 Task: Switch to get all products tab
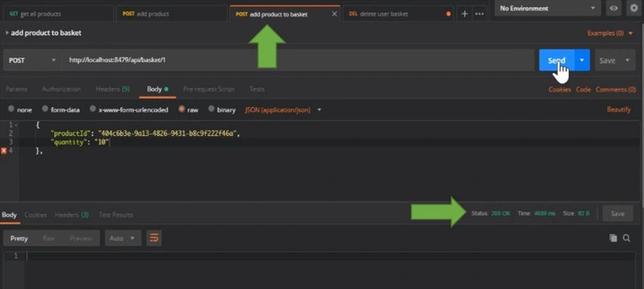tap(57, 14)
